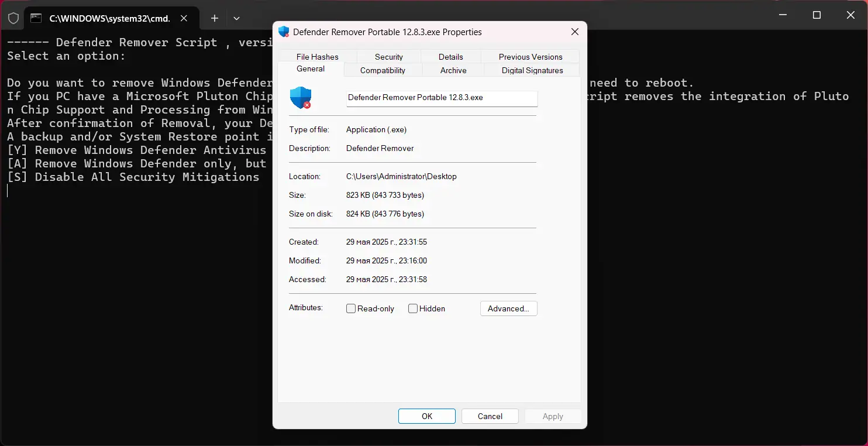
Task: Switch to the Details tab
Action: point(451,57)
